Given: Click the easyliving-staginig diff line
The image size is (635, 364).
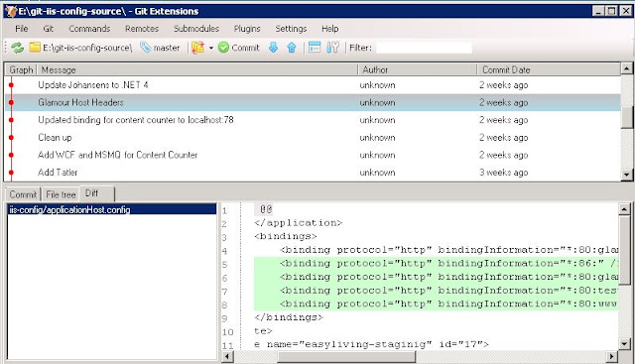Looking at the screenshot, I should click(x=371, y=344).
